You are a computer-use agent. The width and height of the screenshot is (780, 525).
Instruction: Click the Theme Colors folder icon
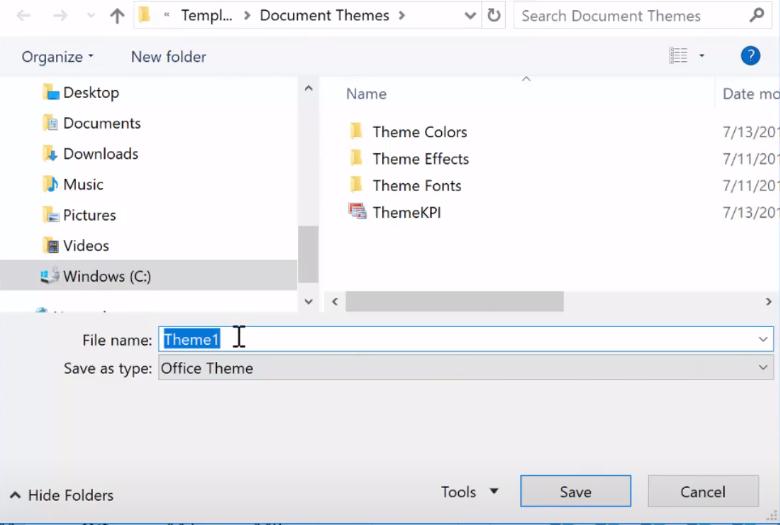pyautogui.click(x=356, y=131)
